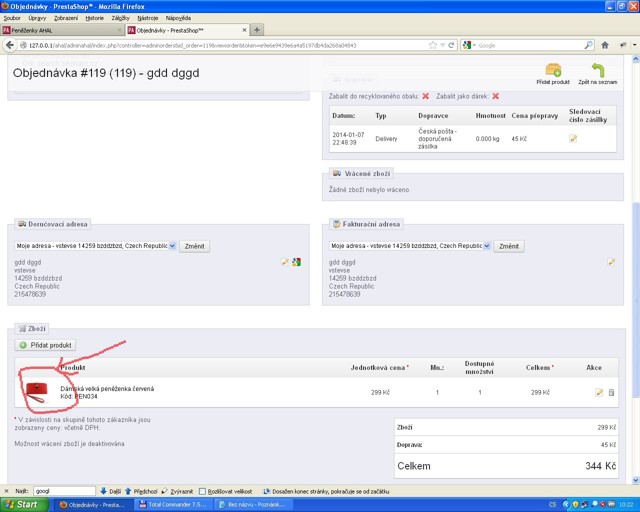
Task: Click date 2014-01-07 shipping cell
Action: (348, 139)
